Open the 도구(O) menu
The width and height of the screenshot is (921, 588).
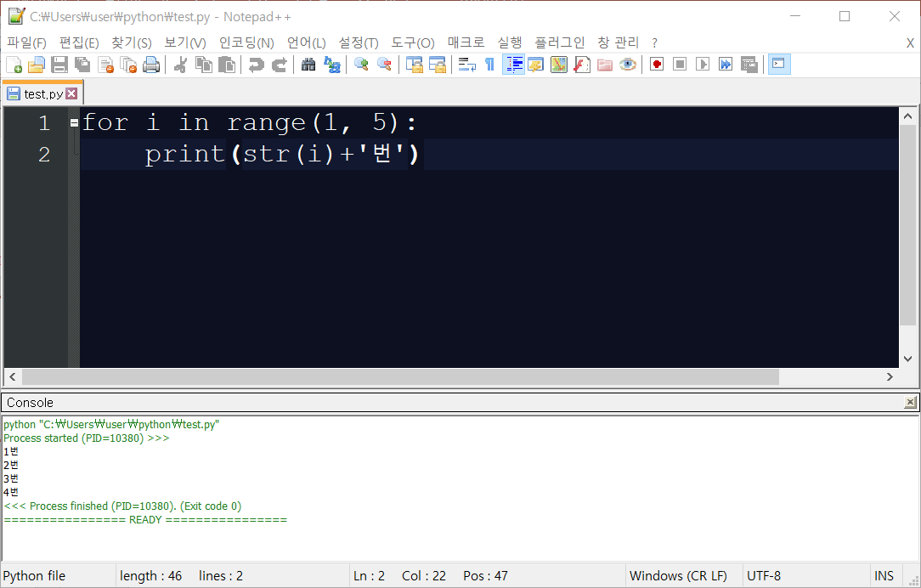point(412,42)
